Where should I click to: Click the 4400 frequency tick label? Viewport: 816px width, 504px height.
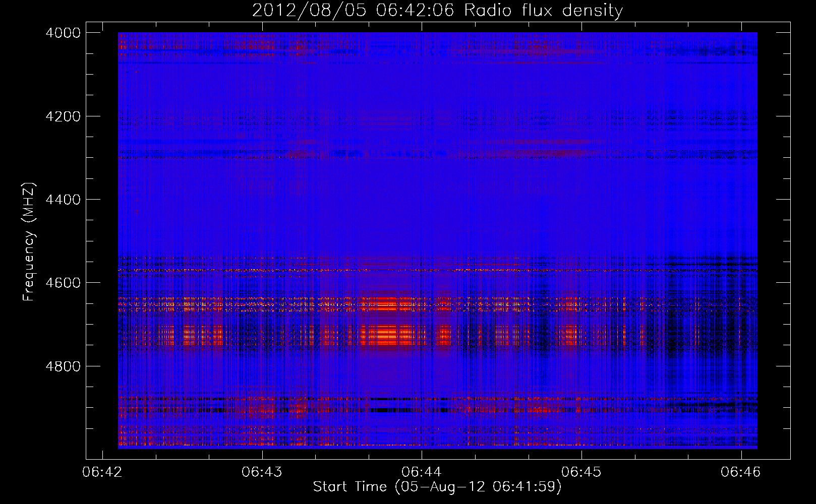[x=63, y=200]
